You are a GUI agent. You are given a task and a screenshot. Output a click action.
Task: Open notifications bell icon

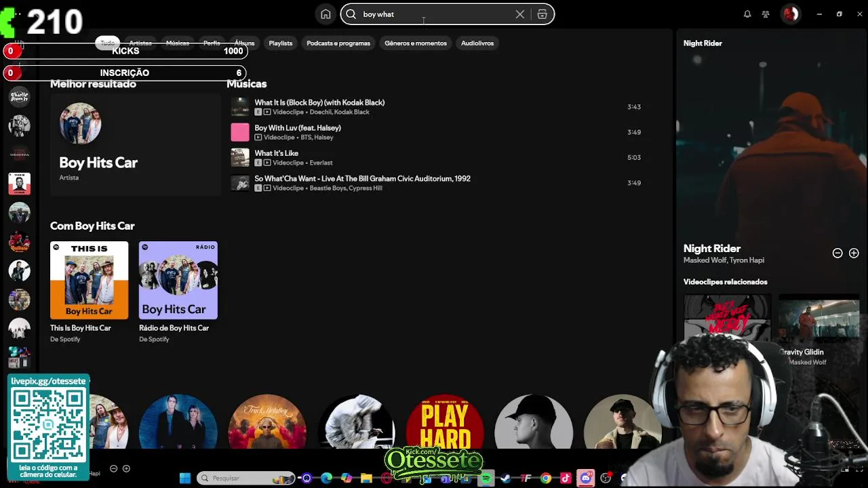(747, 14)
